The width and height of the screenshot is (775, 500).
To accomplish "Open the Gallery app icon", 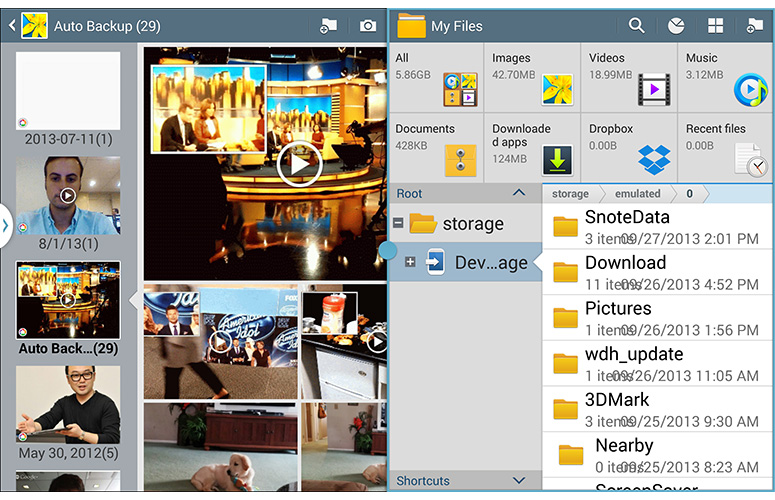I will (x=34, y=26).
